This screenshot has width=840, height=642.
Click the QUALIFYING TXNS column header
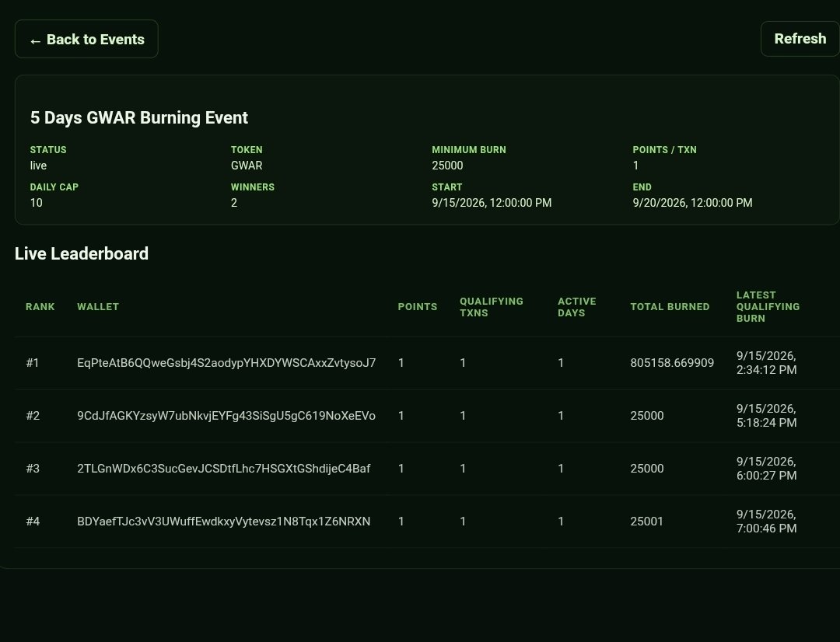tap(492, 307)
